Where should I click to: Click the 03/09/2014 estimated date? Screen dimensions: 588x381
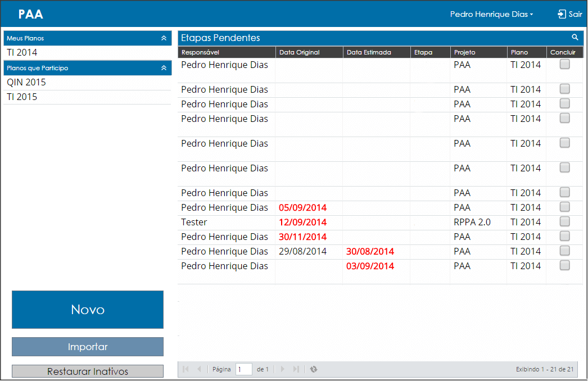click(370, 266)
